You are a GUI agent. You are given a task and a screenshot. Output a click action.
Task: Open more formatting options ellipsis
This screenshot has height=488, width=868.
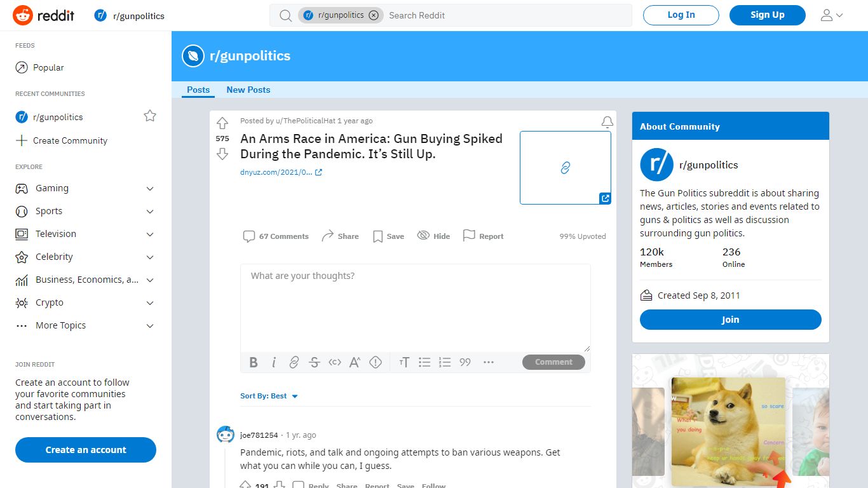click(x=489, y=362)
